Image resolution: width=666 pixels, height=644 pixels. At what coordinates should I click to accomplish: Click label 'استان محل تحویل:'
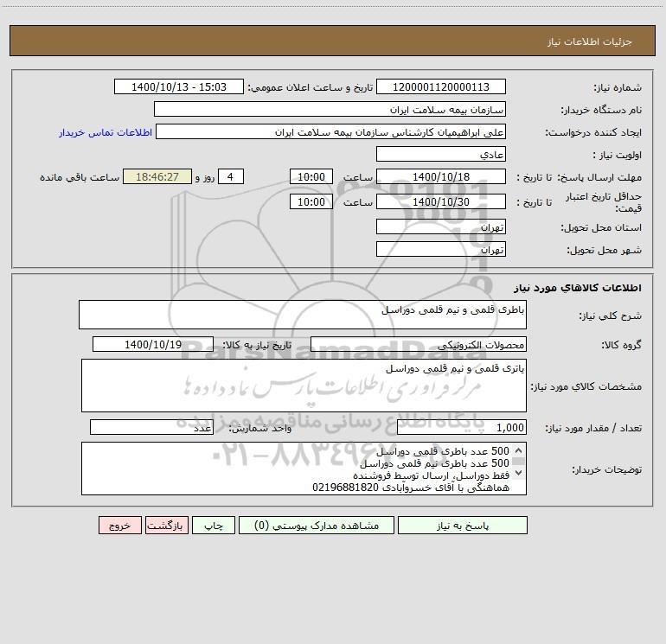601,227
